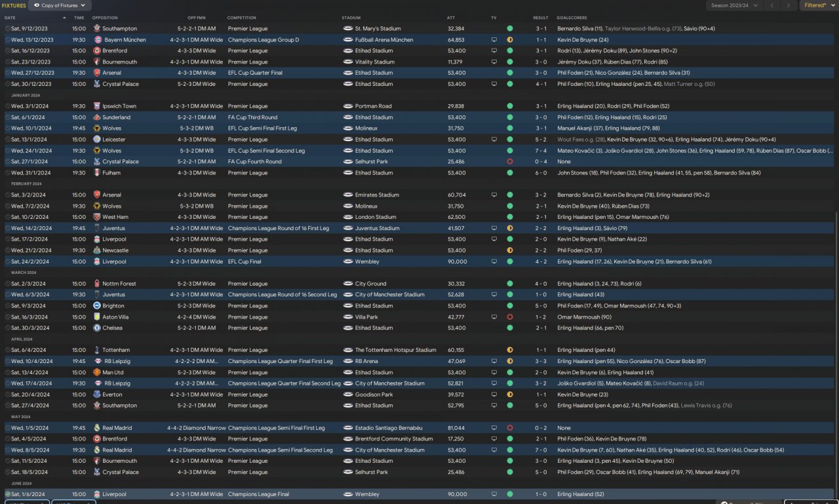Click the Ipswich Town club badge

(97, 106)
